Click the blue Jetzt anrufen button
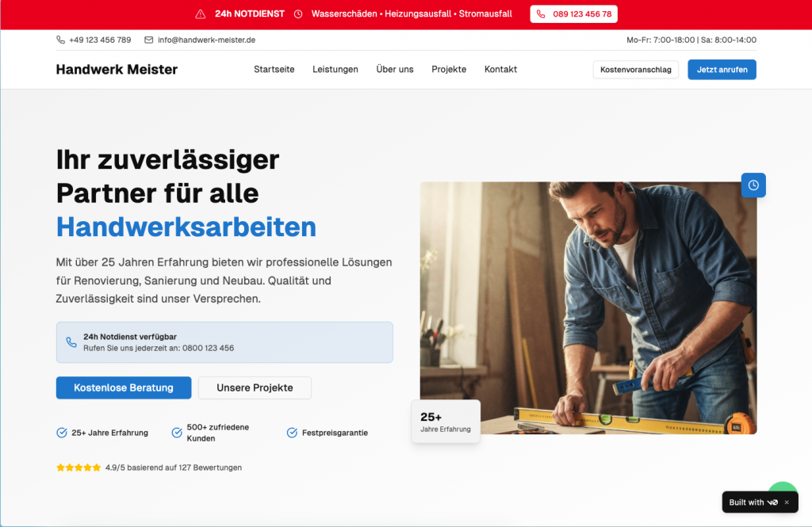Screen dimensions: 812x527 [722, 70]
